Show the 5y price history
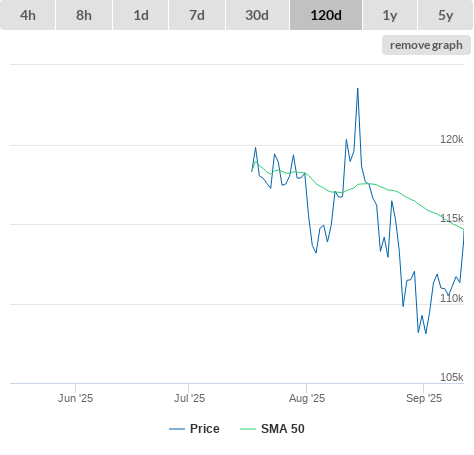474x455 pixels. click(x=445, y=15)
